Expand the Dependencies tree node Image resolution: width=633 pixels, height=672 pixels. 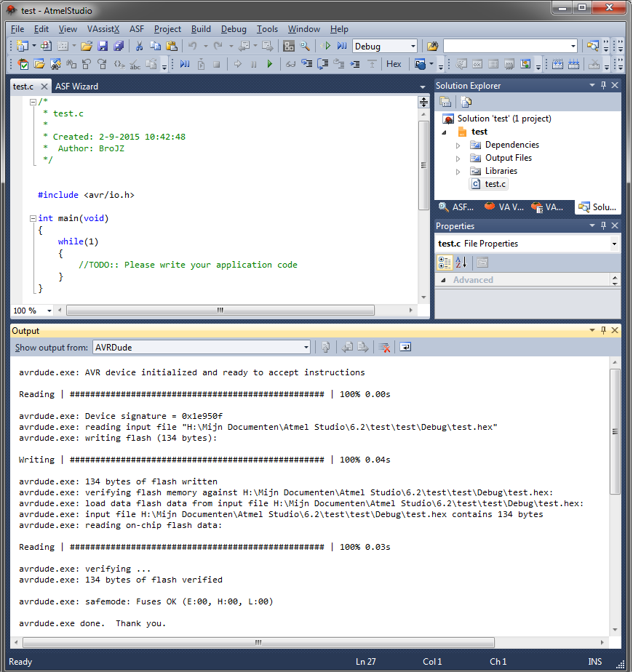pyautogui.click(x=458, y=145)
